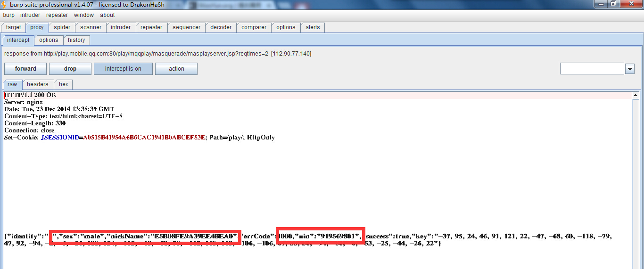Expand the dropdown arrow beside the search field
The height and width of the screenshot is (269, 644).
coord(629,69)
